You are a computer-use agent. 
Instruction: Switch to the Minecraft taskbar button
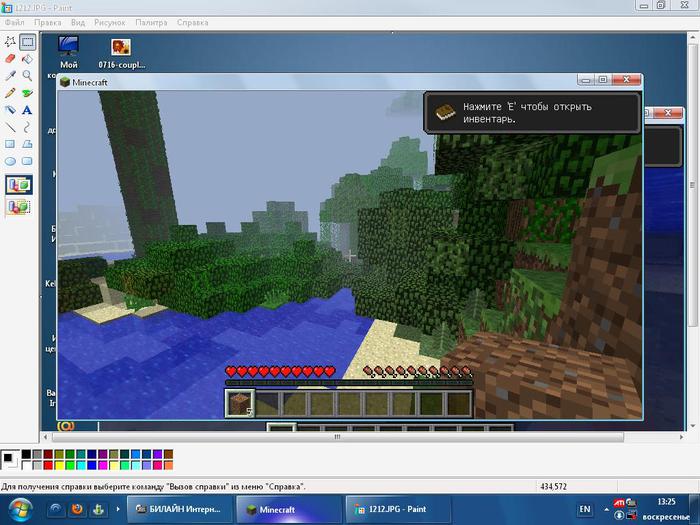(288, 509)
